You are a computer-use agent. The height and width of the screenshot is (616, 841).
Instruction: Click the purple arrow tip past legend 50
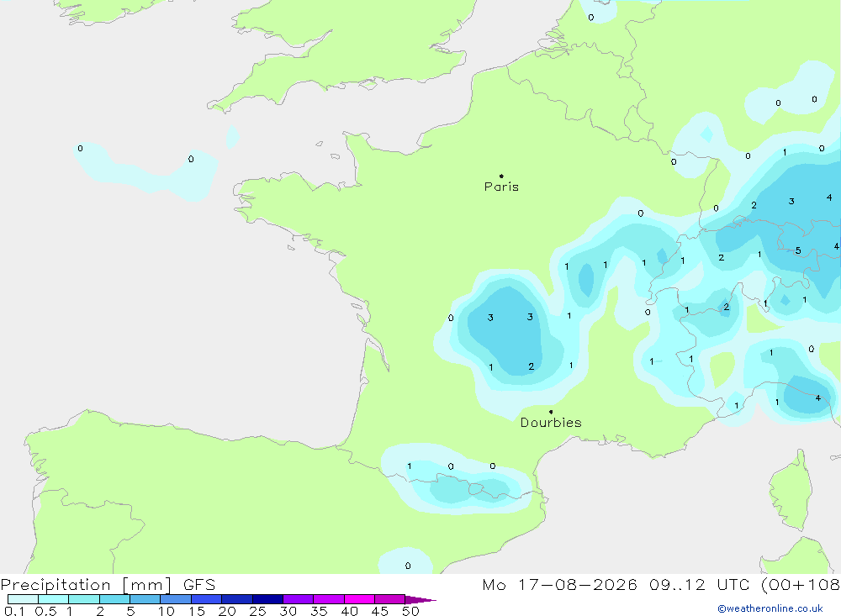click(x=421, y=600)
